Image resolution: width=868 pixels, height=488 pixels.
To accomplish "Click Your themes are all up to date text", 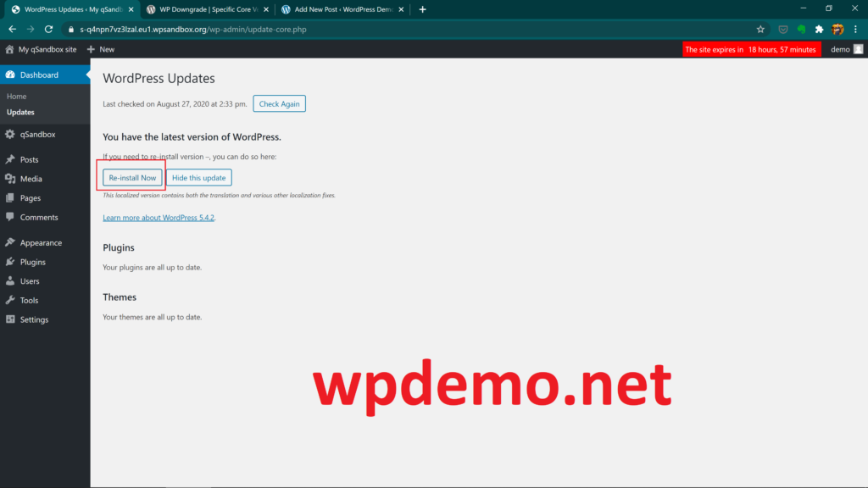I will (153, 317).
